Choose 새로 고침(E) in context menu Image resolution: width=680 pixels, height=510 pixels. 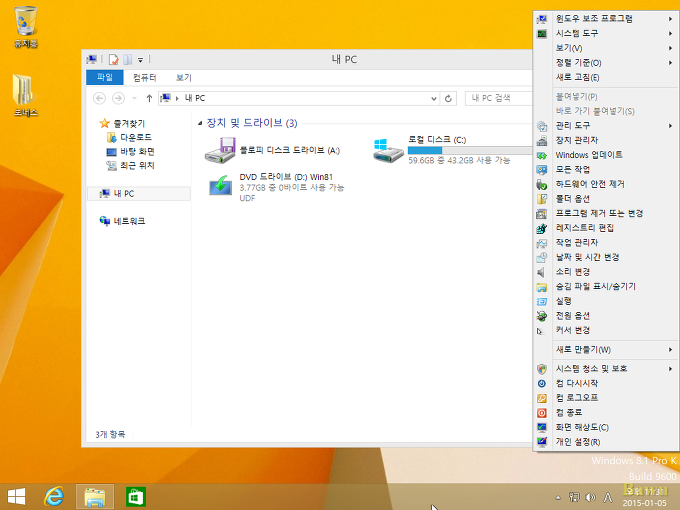[606, 78]
